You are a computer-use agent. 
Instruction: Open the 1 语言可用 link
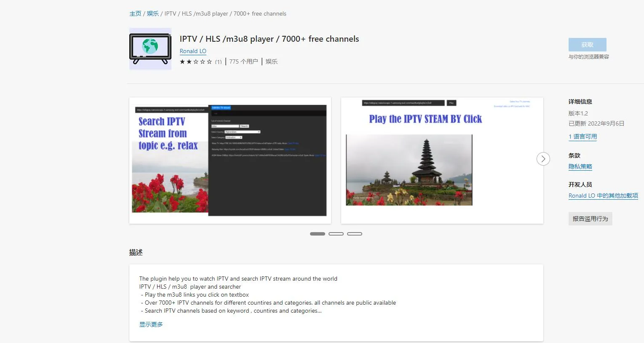pyautogui.click(x=583, y=137)
